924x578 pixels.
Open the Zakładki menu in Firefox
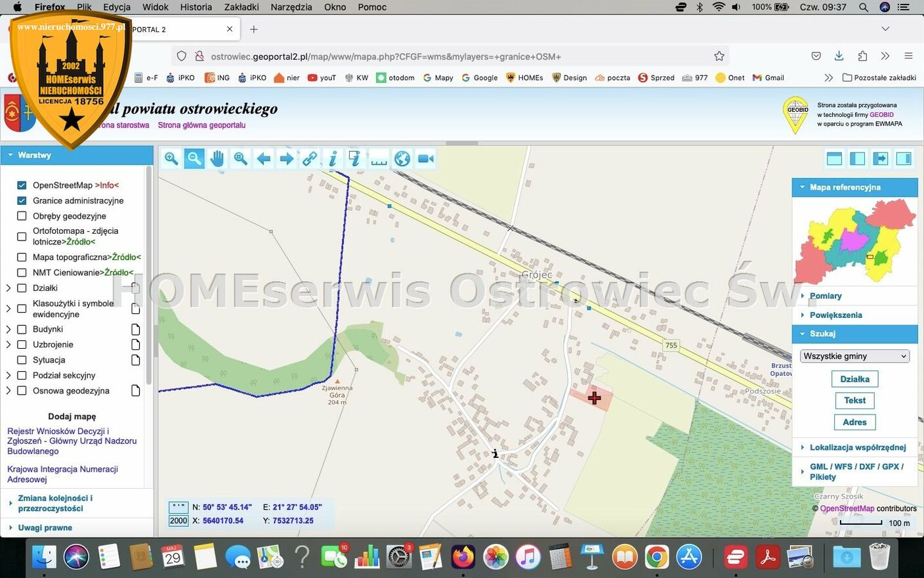tap(241, 7)
